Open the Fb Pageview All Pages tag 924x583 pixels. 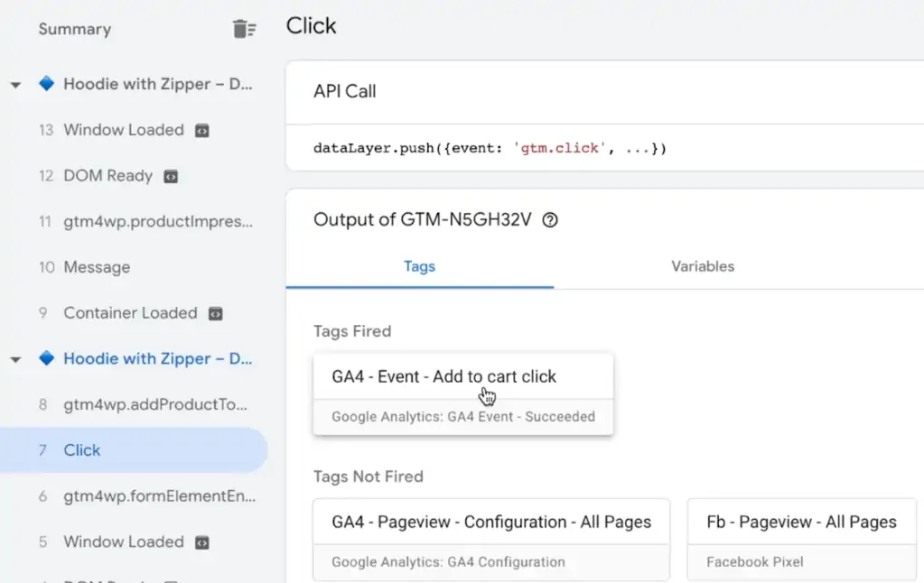[x=800, y=522]
